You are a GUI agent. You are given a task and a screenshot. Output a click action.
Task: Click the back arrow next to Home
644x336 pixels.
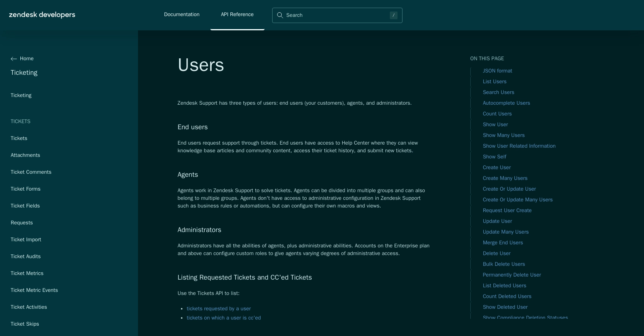14,59
